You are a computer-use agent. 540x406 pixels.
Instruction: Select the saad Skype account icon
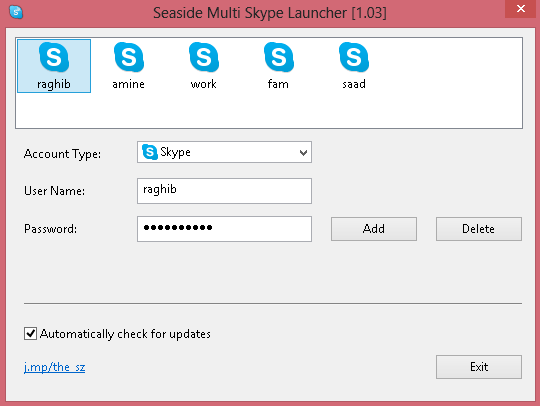pyautogui.click(x=354, y=66)
